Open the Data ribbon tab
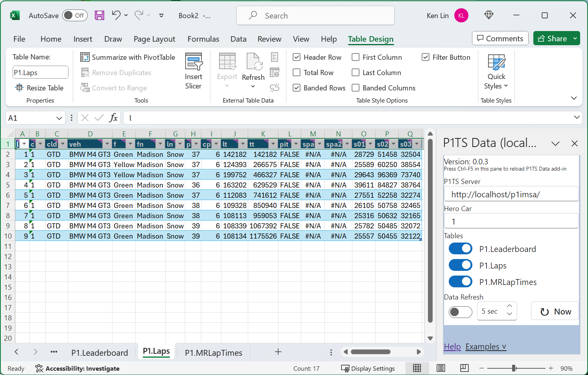Screen dimensions: 588x375 (x=238, y=39)
